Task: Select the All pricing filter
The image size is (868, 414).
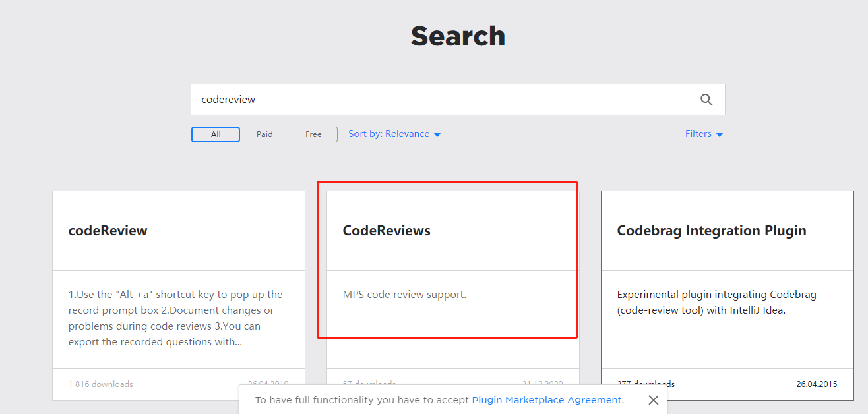Action: 216,134
